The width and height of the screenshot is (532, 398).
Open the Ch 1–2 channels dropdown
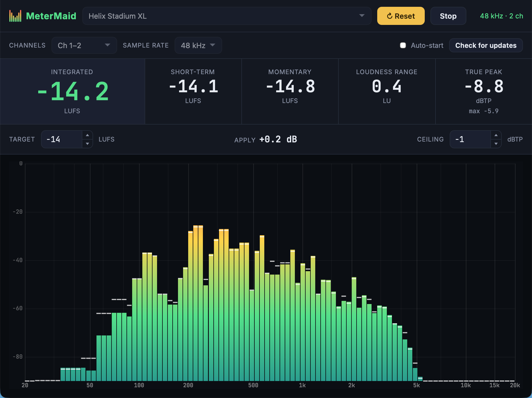click(x=84, y=45)
